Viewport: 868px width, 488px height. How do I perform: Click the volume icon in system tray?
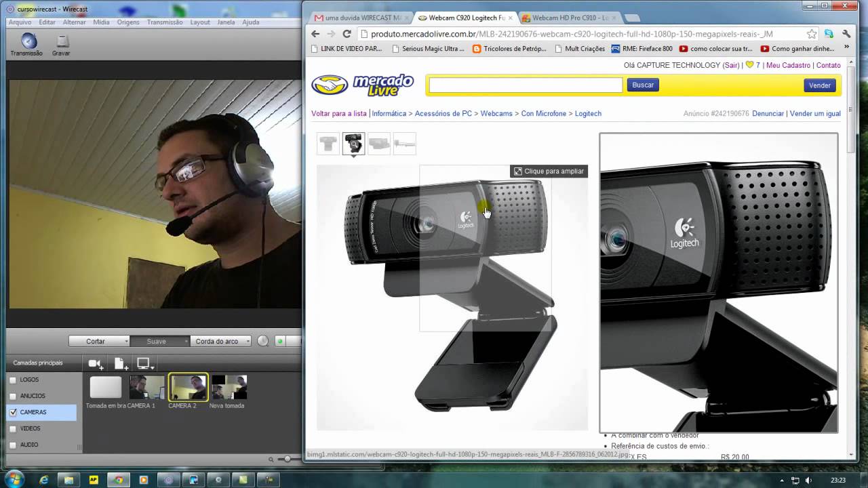point(808,480)
